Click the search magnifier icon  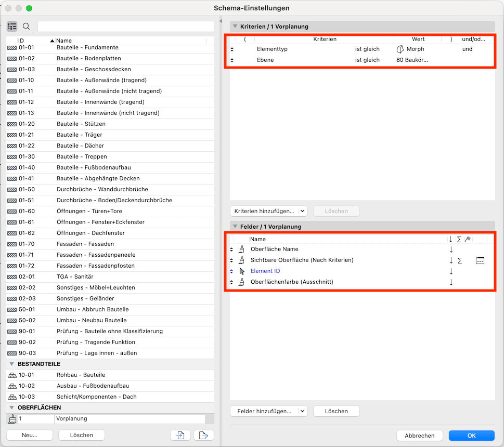point(27,27)
